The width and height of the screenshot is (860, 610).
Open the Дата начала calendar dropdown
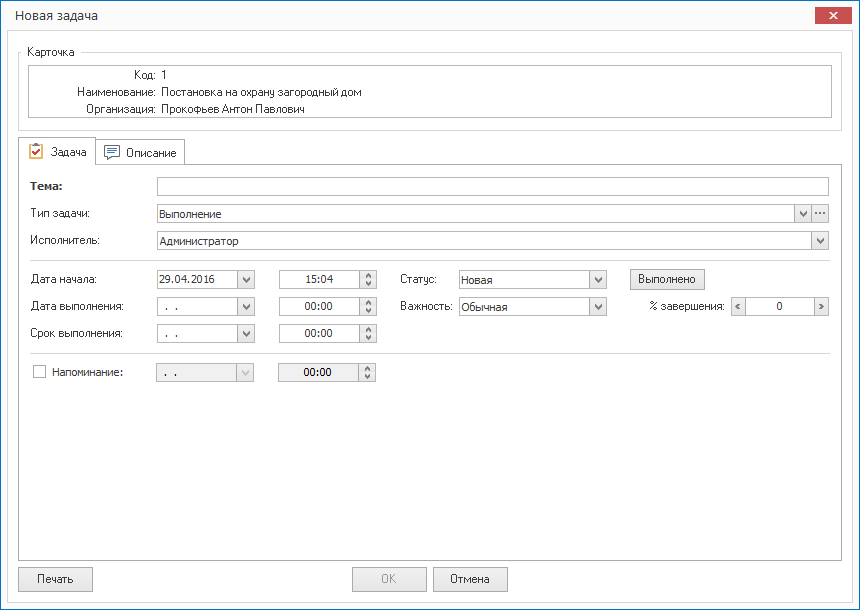pyautogui.click(x=246, y=279)
